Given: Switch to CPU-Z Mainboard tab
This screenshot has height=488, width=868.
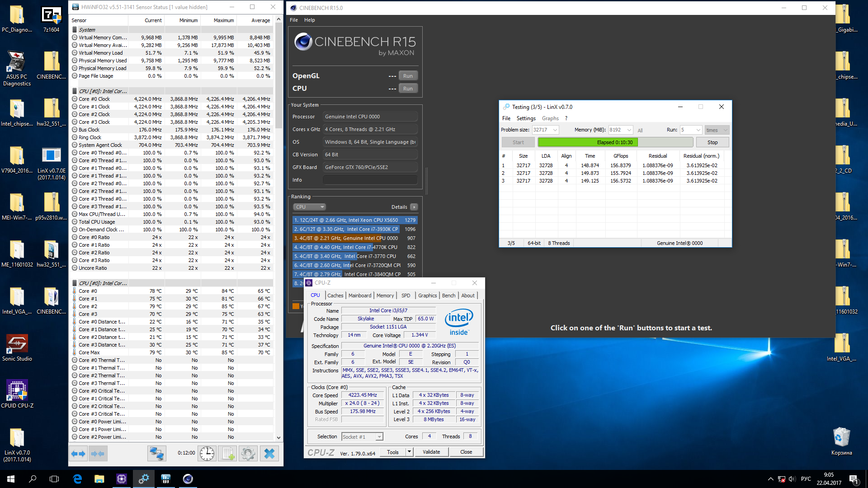Looking at the screenshot, I should [x=359, y=296].
